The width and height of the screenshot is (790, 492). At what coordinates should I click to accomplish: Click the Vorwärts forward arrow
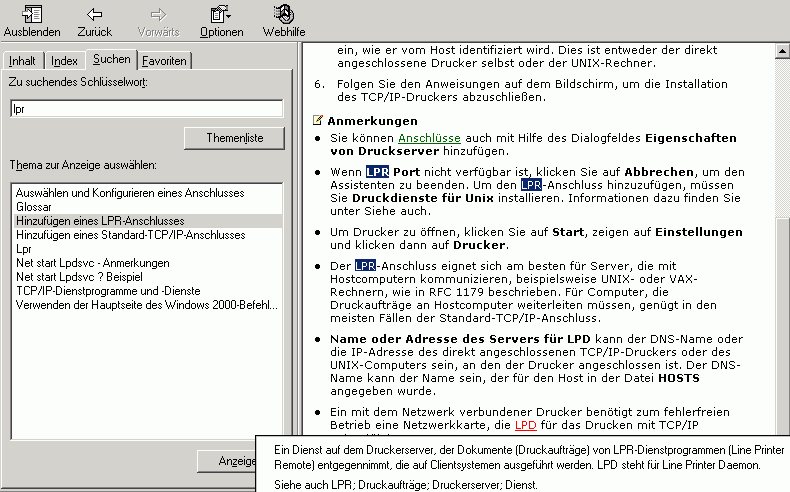158,21
